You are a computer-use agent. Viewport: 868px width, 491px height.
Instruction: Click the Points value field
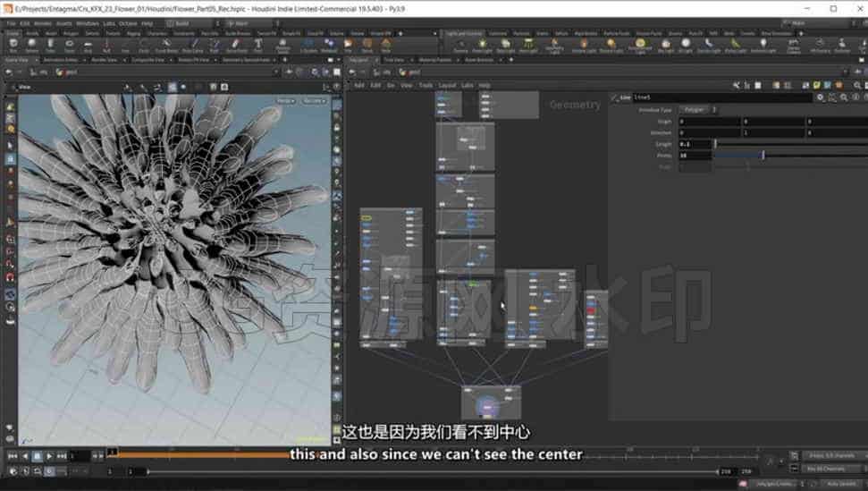pos(695,156)
